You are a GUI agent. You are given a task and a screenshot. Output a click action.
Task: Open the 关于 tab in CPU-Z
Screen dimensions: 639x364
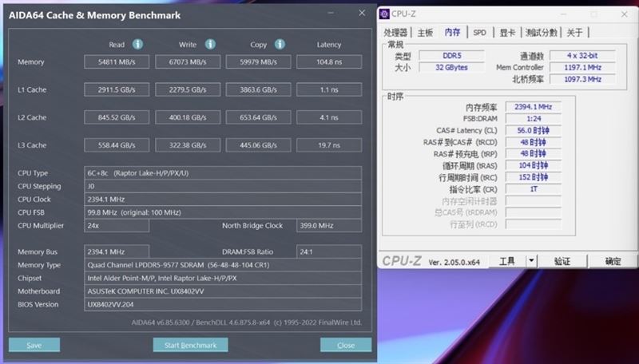point(574,33)
